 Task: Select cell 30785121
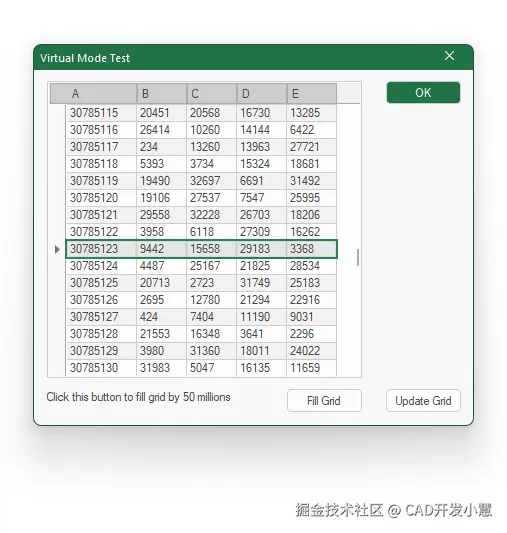pyautogui.click(x=101, y=215)
